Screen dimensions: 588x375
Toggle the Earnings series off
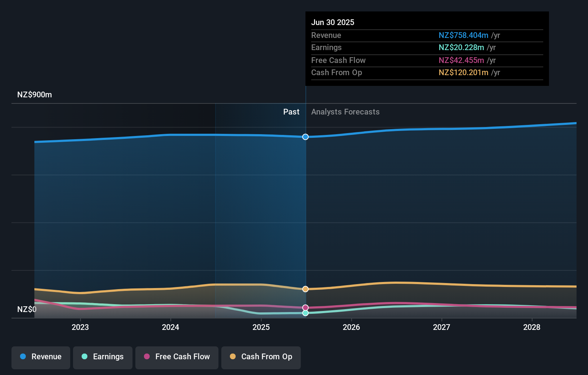102,357
